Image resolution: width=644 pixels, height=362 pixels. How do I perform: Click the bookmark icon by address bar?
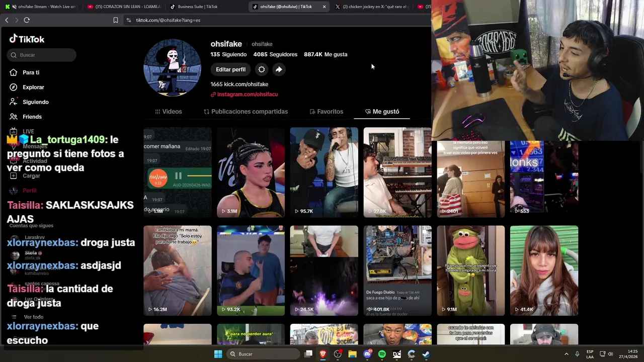(116, 20)
